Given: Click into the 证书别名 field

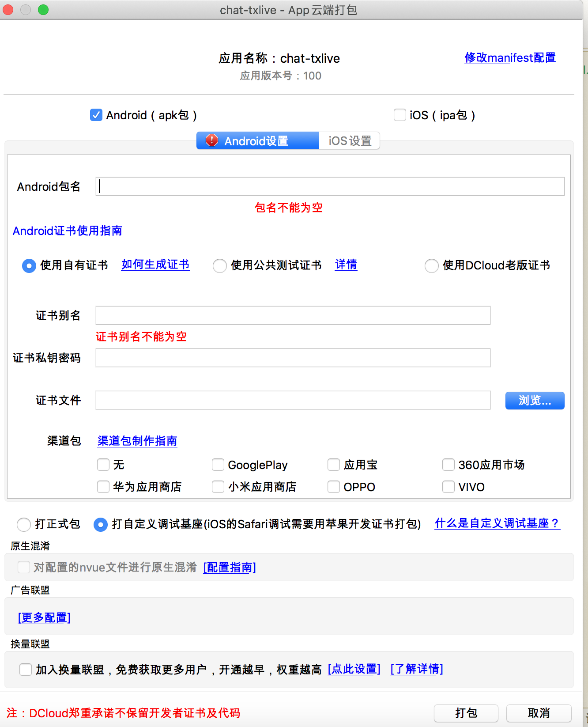Looking at the screenshot, I should 293,315.
